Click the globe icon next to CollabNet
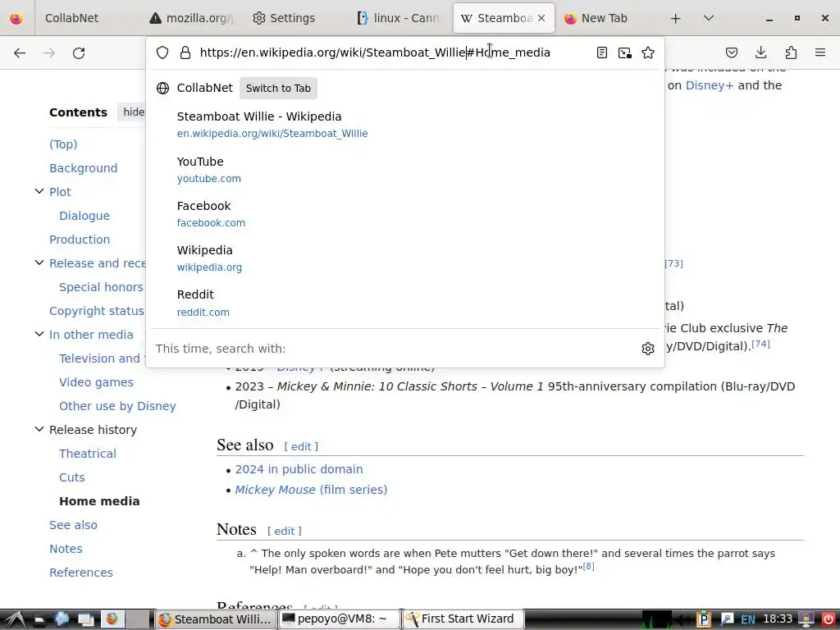The height and width of the screenshot is (630, 840). click(163, 89)
